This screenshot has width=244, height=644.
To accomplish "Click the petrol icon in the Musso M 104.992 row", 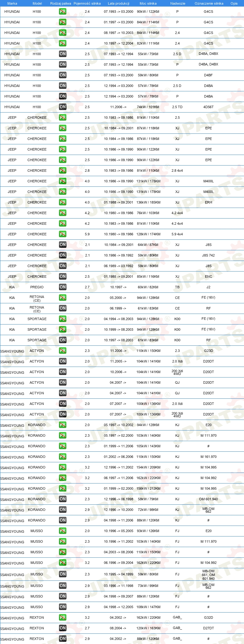I will pyautogui.click(x=63, y=563).
